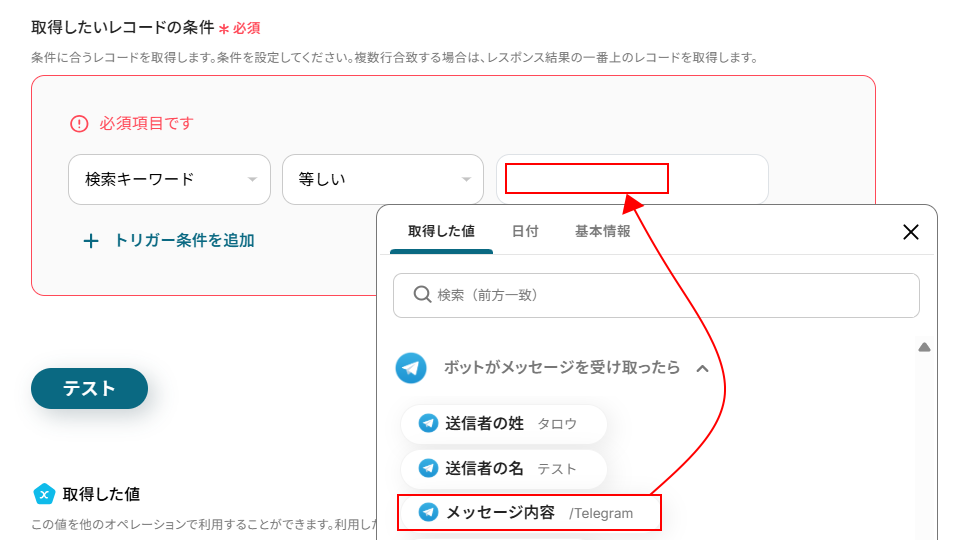Open the 等しい condition dropdown

pyautogui.click(x=383, y=179)
